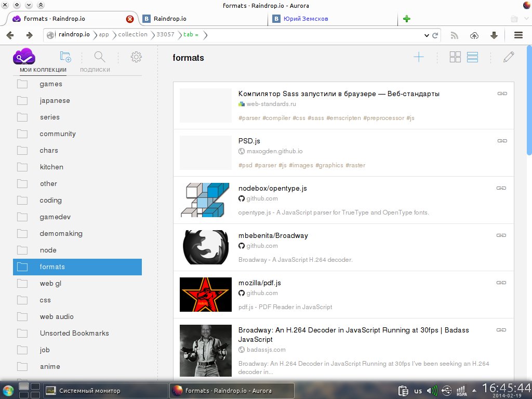532x399 pixels.
Task: Click raindrop.io in the address bar
Action: [74, 35]
